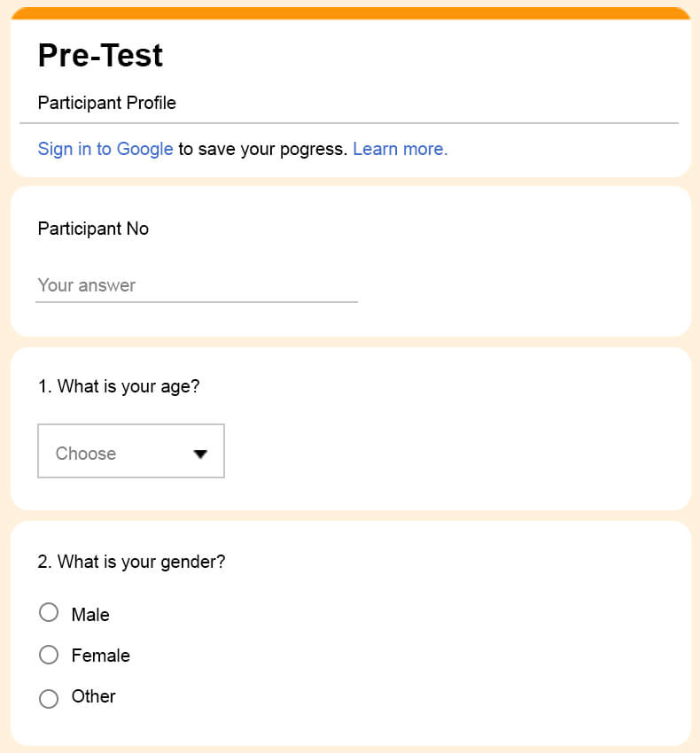Click the Your answer placeholder text
The height and width of the screenshot is (753, 700).
coord(87,285)
